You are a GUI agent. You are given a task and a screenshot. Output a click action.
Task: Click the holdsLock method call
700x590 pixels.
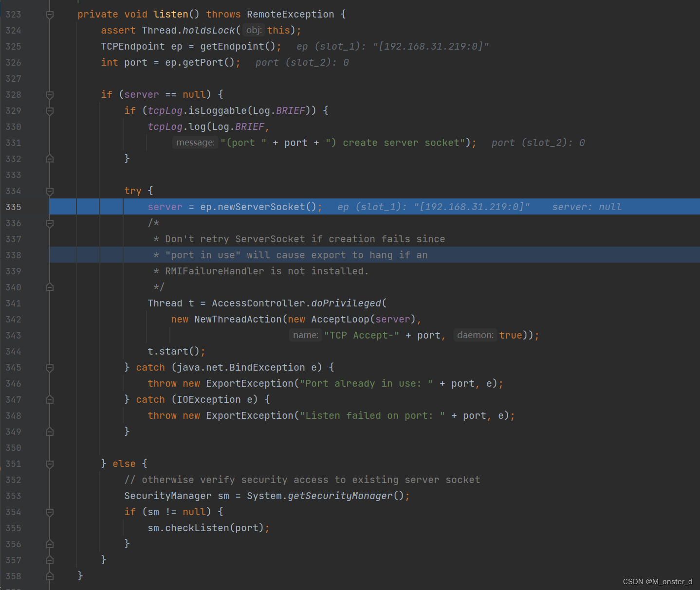(x=208, y=31)
